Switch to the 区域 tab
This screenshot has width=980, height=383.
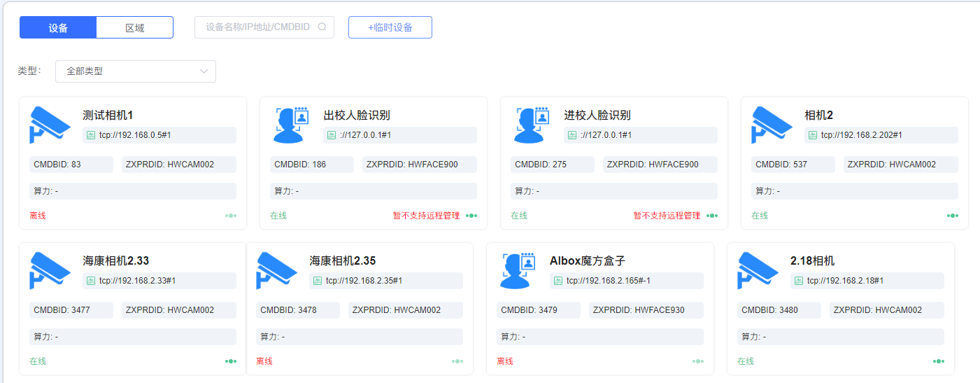coord(135,27)
